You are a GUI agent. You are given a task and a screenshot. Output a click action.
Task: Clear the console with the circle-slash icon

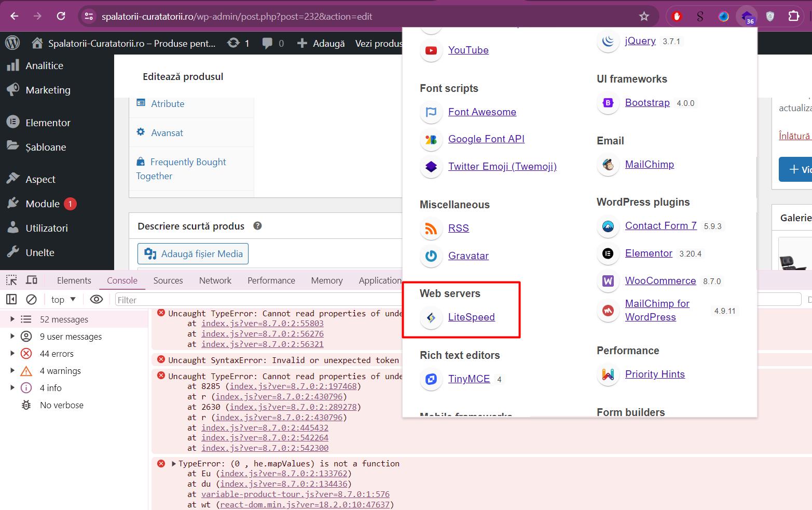[31, 299]
